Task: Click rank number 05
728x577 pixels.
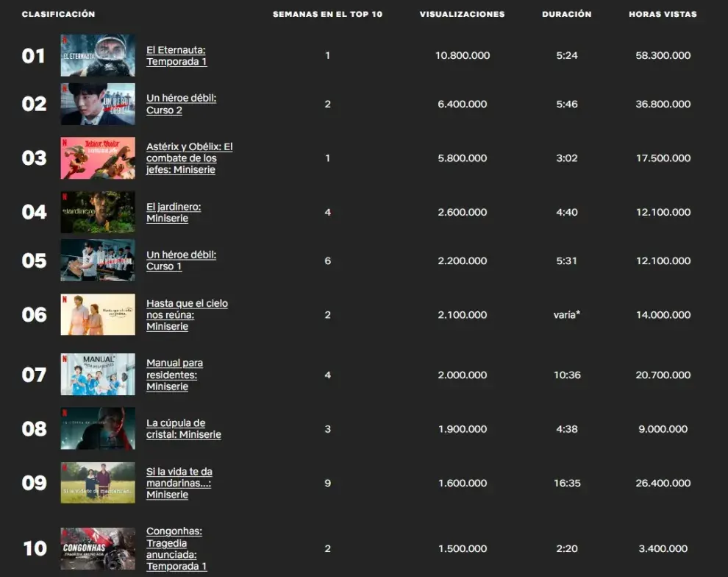Action: coord(34,261)
